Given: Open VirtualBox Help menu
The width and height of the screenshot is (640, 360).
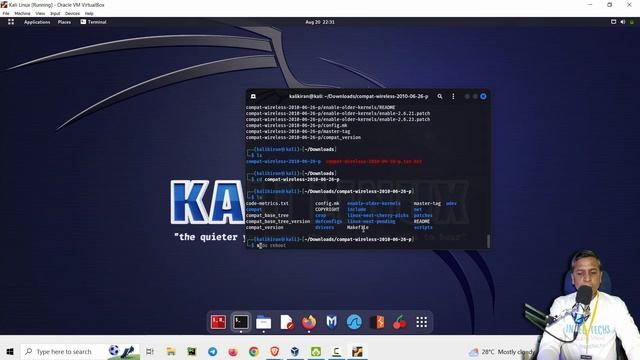Looking at the screenshot, I should pos(89,13).
